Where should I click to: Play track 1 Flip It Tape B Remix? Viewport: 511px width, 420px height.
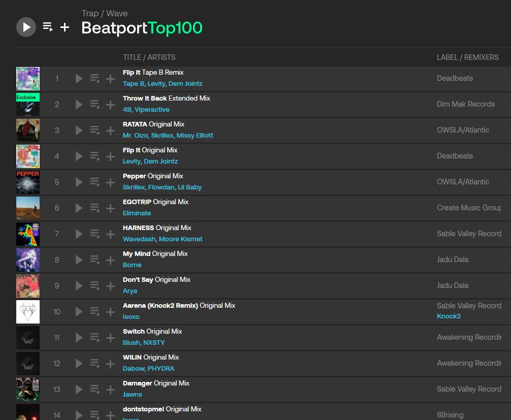click(x=79, y=79)
